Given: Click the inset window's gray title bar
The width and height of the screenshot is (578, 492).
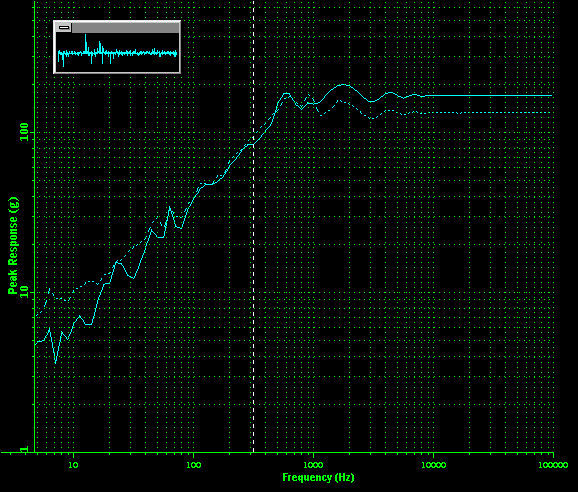Looking at the screenshot, I should point(126,27).
